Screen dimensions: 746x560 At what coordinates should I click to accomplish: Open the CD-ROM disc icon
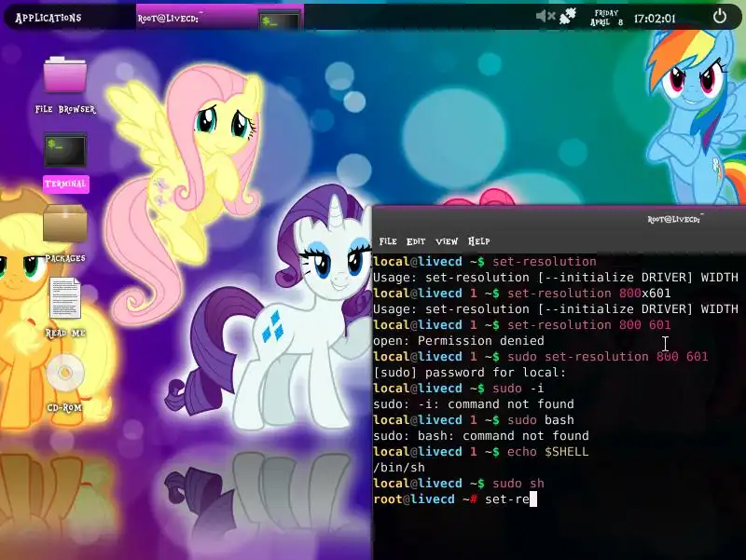[65, 373]
